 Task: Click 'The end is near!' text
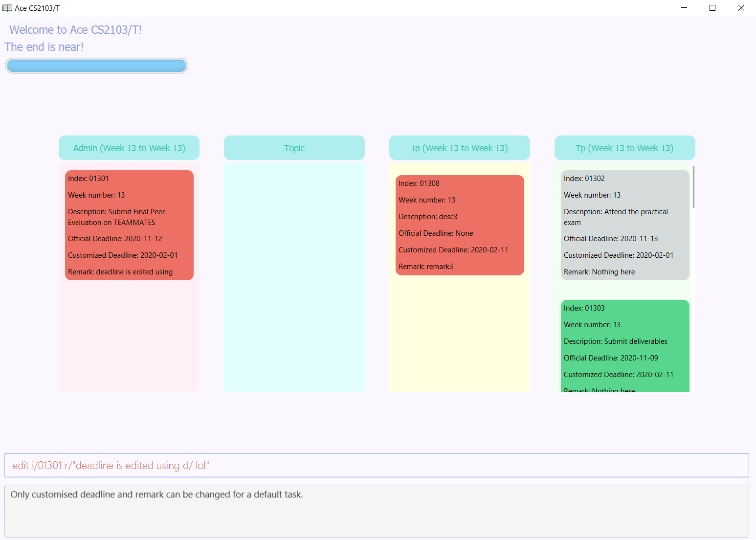tap(44, 47)
